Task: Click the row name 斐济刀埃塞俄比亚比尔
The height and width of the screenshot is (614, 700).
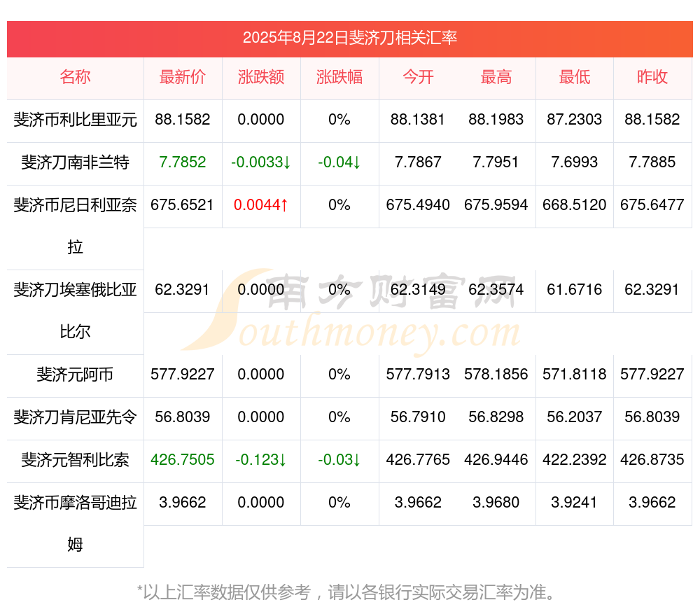Action: coord(75,311)
